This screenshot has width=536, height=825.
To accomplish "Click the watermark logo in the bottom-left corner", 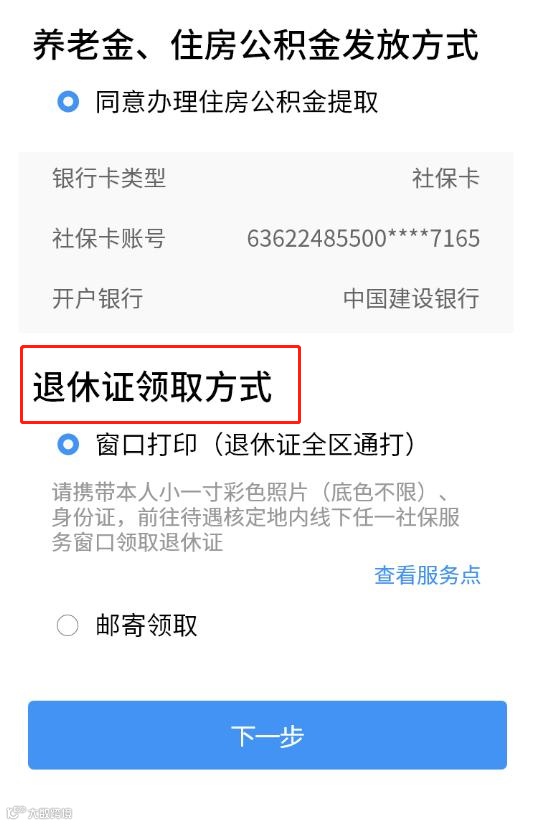I will (x=37, y=813).
